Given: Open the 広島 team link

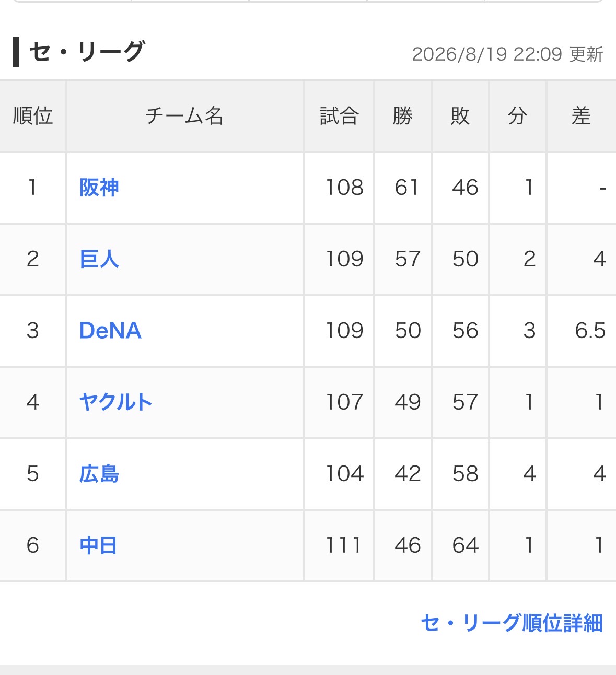Looking at the screenshot, I should (99, 474).
